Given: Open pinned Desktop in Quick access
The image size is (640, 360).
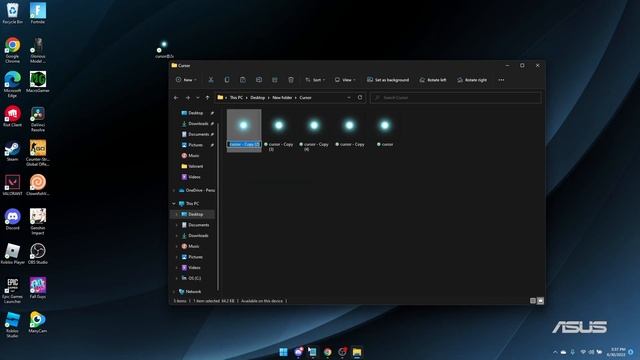Looking at the screenshot, I should (196, 113).
